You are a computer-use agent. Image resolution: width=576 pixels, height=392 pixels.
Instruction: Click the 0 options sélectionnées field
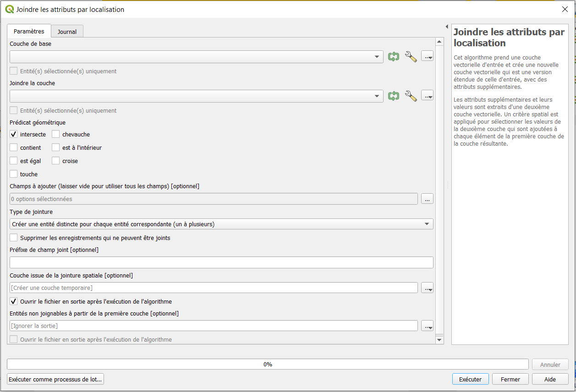[214, 199]
